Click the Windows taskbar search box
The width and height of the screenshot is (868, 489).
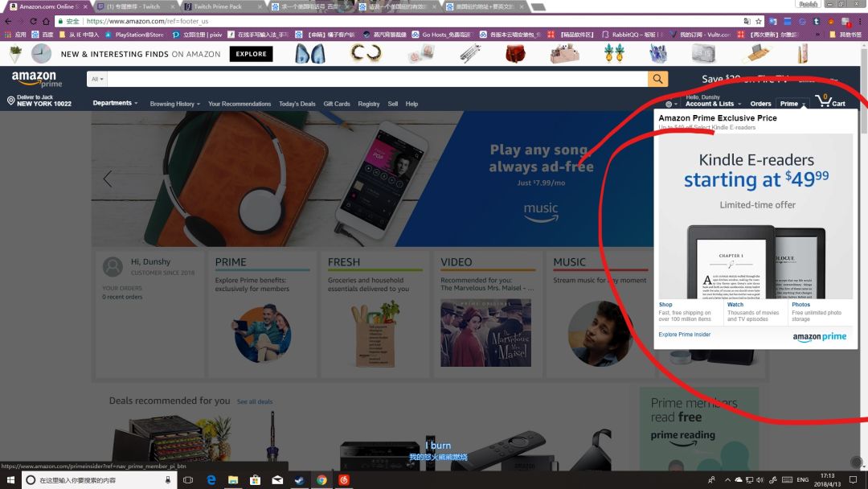click(100, 479)
